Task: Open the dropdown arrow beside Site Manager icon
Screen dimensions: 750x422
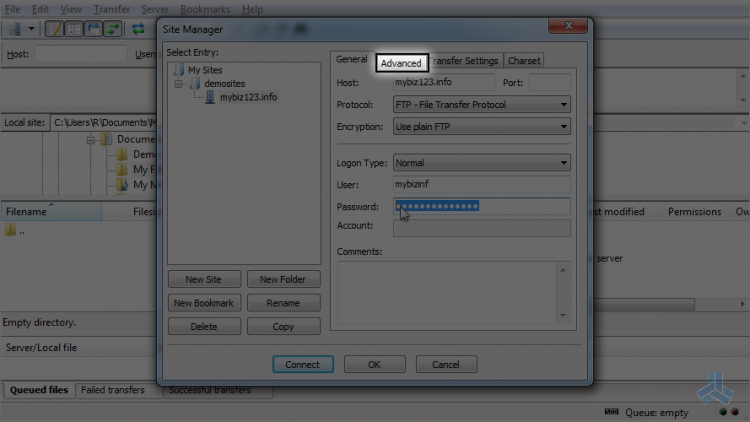Action: tap(32, 29)
